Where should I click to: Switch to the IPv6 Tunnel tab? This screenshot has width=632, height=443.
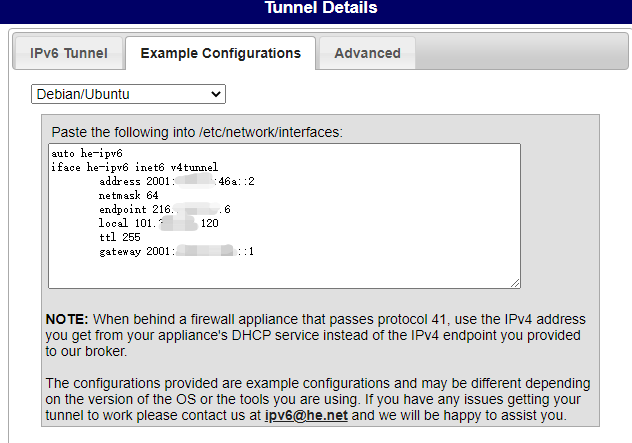68,53
